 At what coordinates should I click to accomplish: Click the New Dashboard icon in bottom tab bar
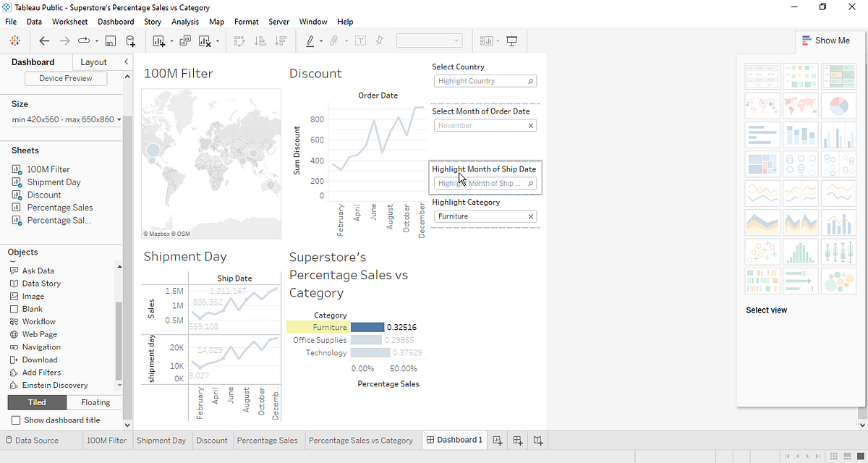(518, 440)
